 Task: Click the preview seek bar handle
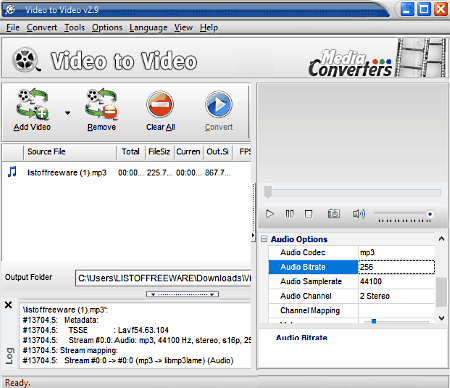pyautogui.click(x=268, y=192)
